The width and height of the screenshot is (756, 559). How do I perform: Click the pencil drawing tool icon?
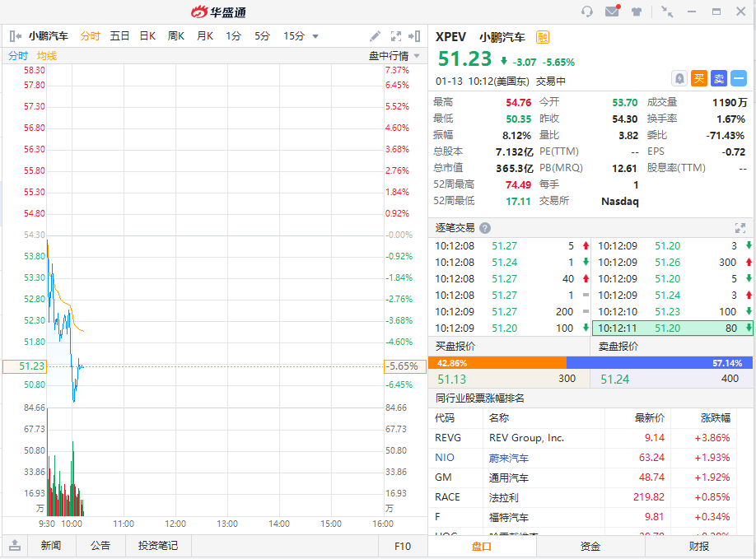point(375,36)
